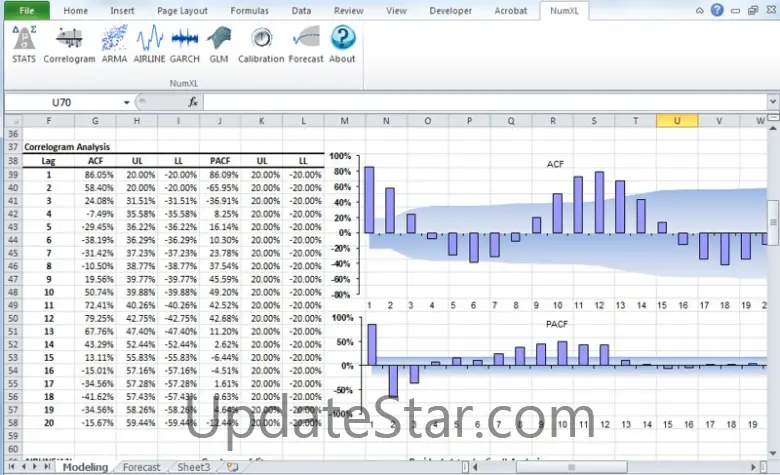Expand the Name Box dropdown
This screenshot has width=780, height=475.
coord(126,102)
